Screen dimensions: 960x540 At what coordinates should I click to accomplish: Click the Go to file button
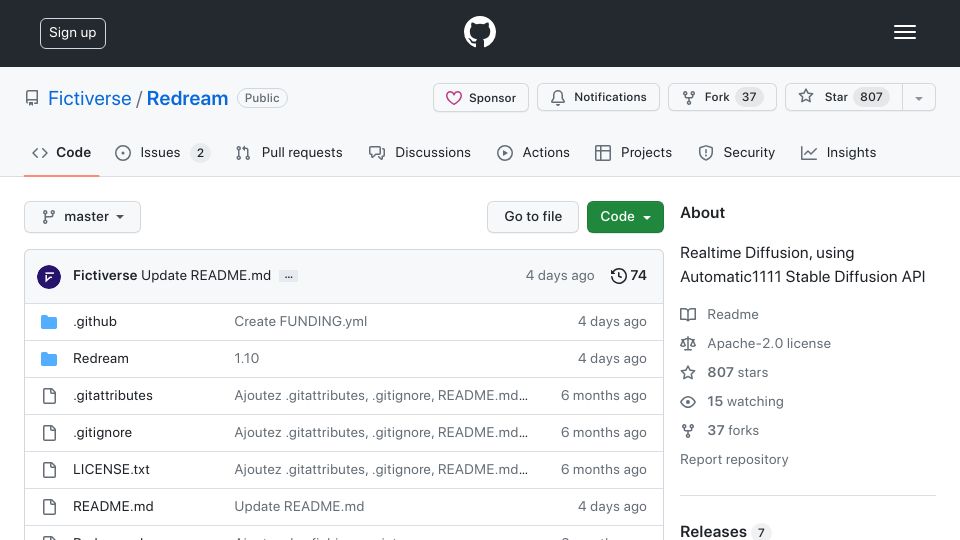(x=533, y=217)
